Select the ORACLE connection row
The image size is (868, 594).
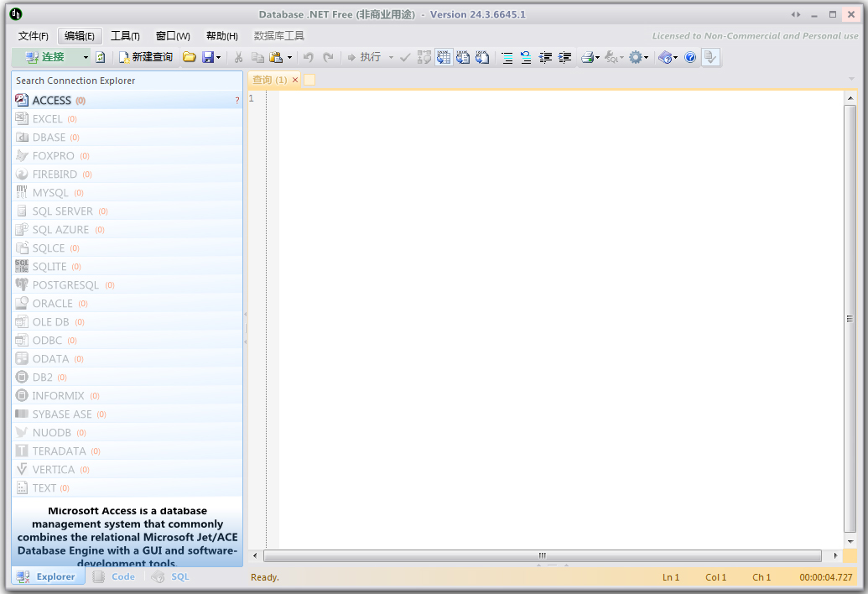[127, 304]
